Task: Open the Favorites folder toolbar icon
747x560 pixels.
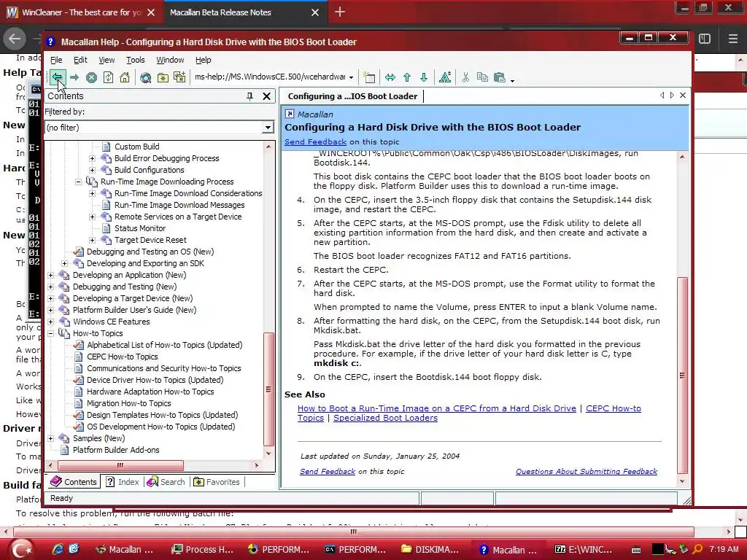Action: click(x=163, y=77)
